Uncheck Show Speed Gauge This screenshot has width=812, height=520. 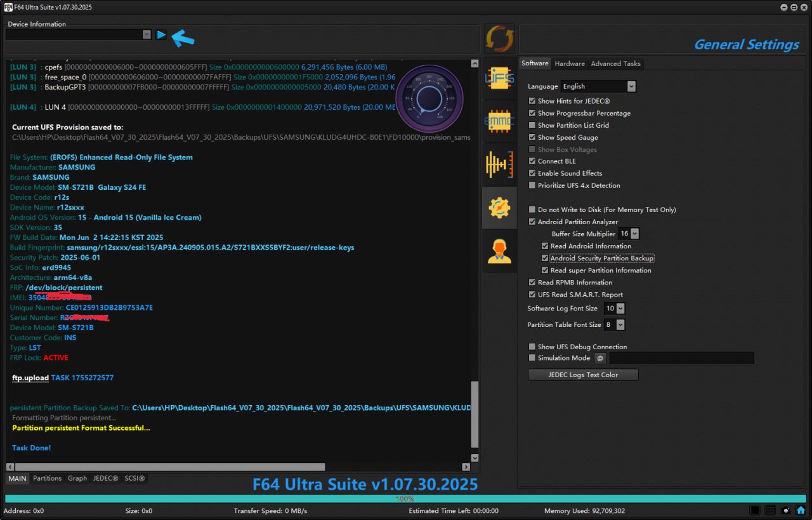coord(532,137)
